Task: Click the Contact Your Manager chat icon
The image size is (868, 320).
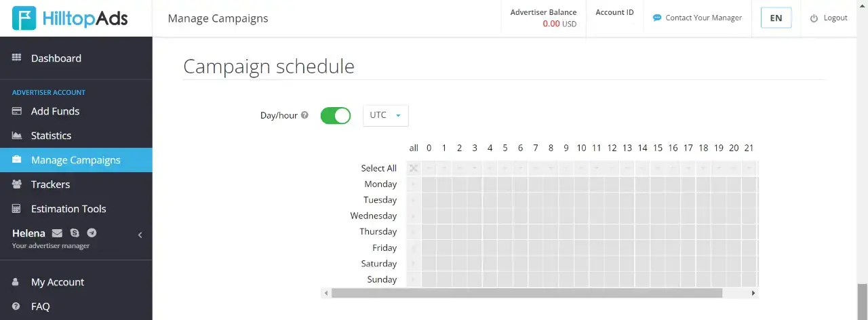Action: (x=656, y=18)
